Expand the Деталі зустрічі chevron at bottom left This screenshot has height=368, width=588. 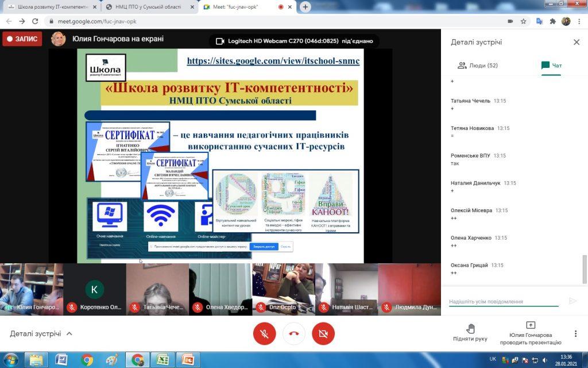pos(69,333)
